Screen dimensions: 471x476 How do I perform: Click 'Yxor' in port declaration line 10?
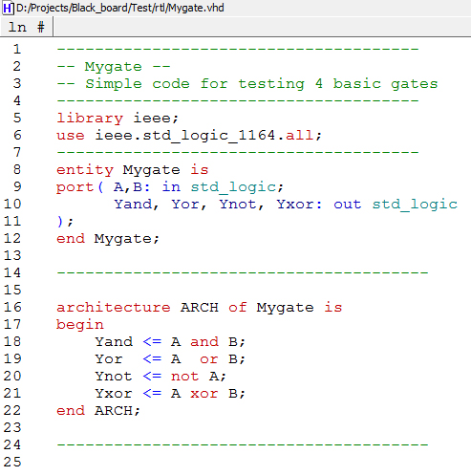(x=295, y=205)
